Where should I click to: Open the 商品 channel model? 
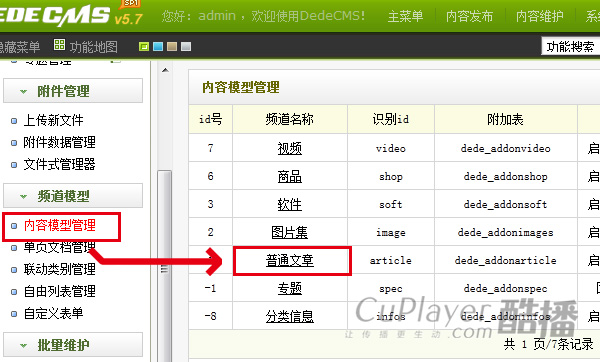coord(290,176)
